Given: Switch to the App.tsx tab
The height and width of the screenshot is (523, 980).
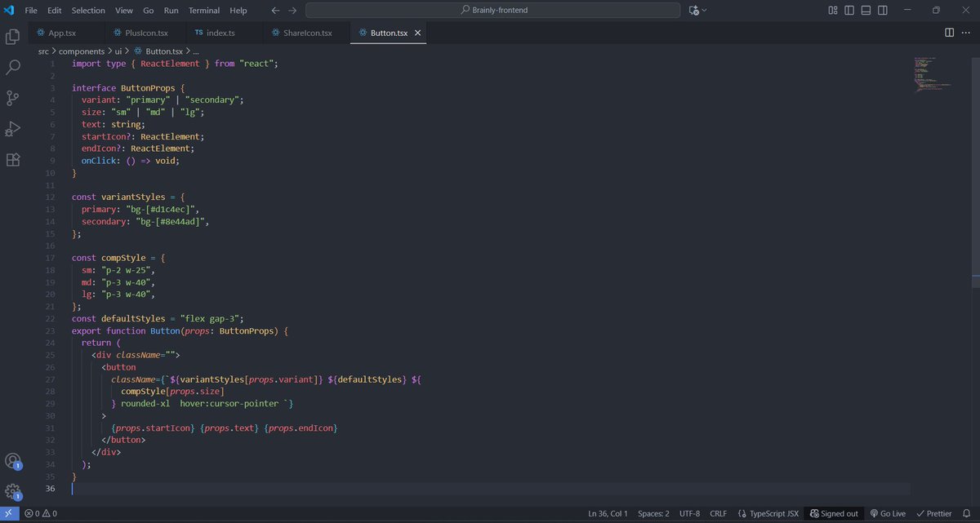Looking at the screenshot, I should point(65,33).
